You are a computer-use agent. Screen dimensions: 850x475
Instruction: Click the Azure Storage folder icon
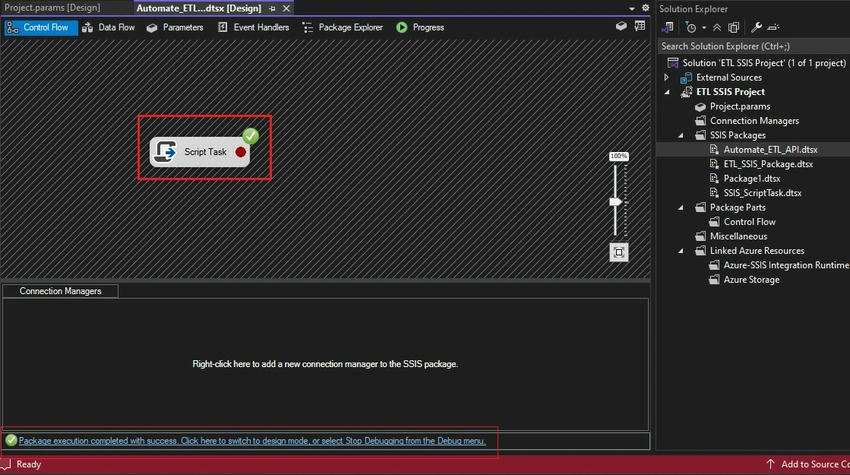coord(714,280)
